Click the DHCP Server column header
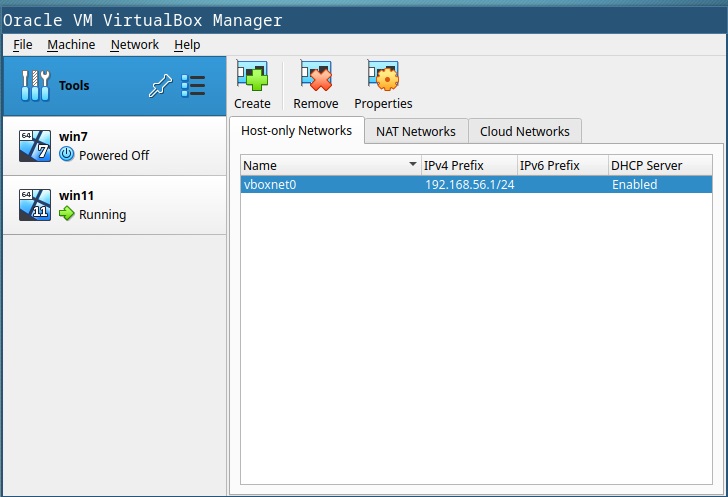728x497 pixels. click(x=660, y=165)
